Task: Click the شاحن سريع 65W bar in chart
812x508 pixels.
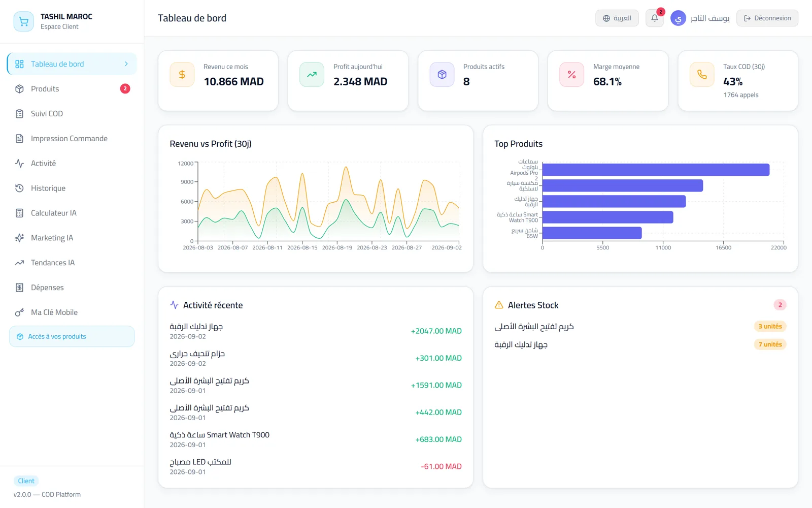Action: click(x=592, y=233)
